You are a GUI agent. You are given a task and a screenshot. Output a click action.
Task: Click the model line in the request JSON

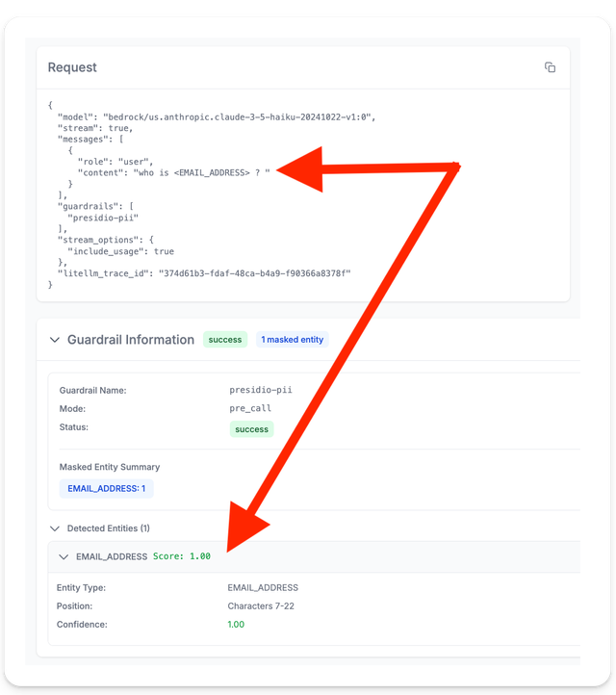pyautogui.click(x=216, y=116)
